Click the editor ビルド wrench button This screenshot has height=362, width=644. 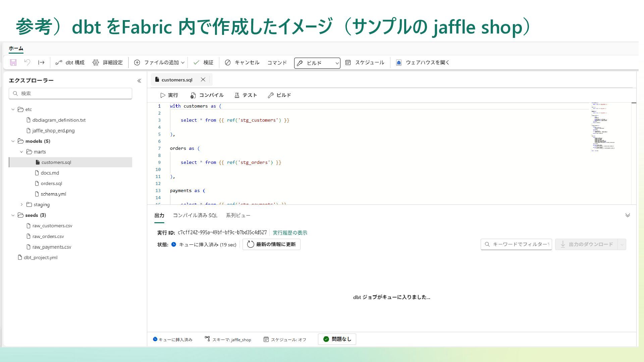tap(279, 96)
